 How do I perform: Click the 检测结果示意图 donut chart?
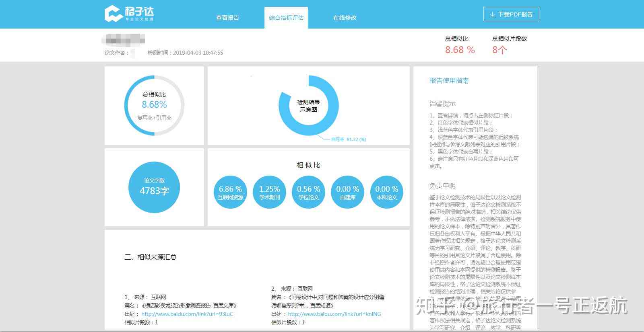(x=308, y=106)
